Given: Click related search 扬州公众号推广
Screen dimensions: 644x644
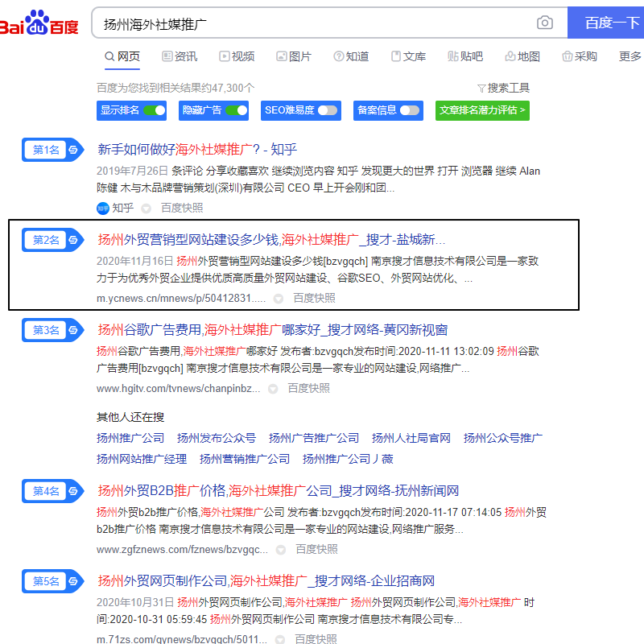Looking at the screenshot, I should tap(502, 438).
